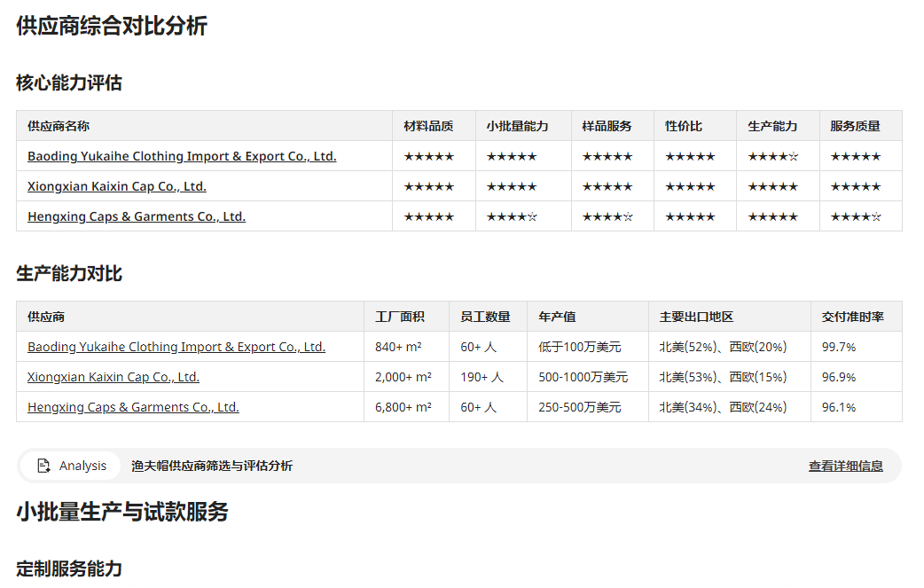Click Hengxing's 小批量能力 four-star rating
924x588 pixels.
click(512, 216)
